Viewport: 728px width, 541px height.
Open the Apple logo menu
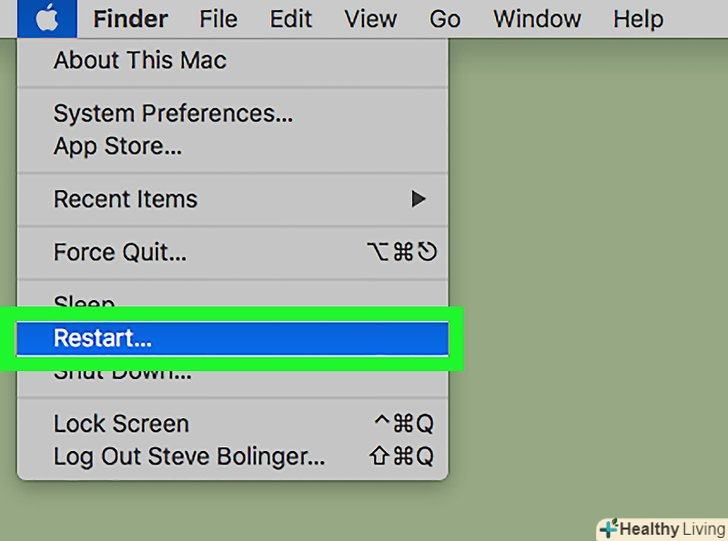(46, 18)
